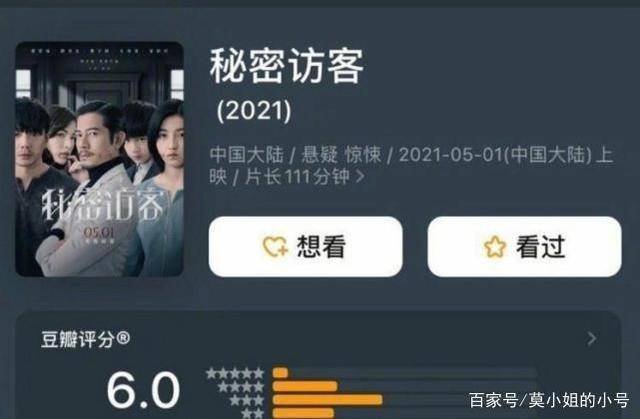Open rating details chevron beside 豆瓣评分
This screenshot has width=640, height=419.
tap(592, 339)
